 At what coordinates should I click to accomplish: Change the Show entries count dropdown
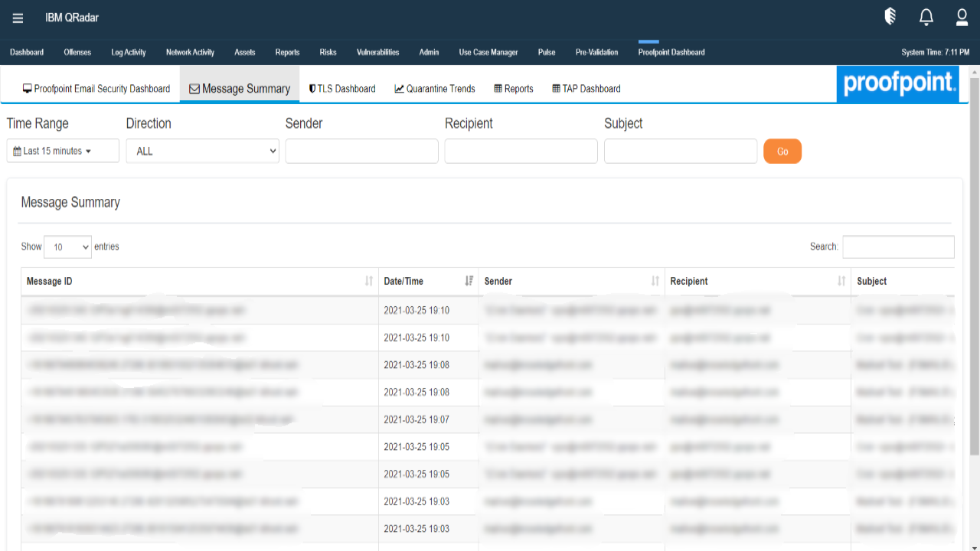tap(67, 247)
